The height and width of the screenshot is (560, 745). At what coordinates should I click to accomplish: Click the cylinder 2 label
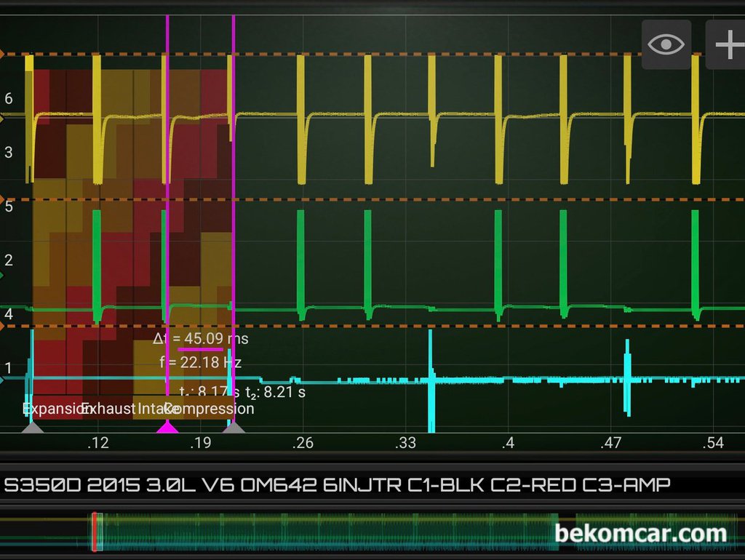pyautogui.click(x=9, y=260)
